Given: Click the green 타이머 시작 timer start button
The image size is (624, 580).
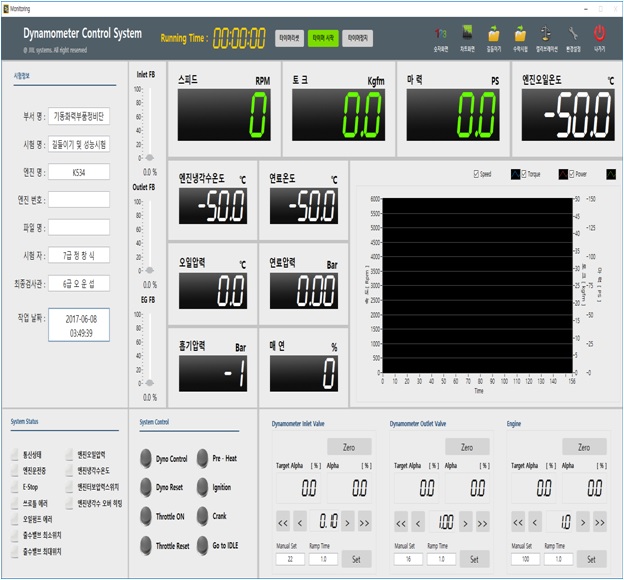Looking at the screenshot, I should coord(323,38).
